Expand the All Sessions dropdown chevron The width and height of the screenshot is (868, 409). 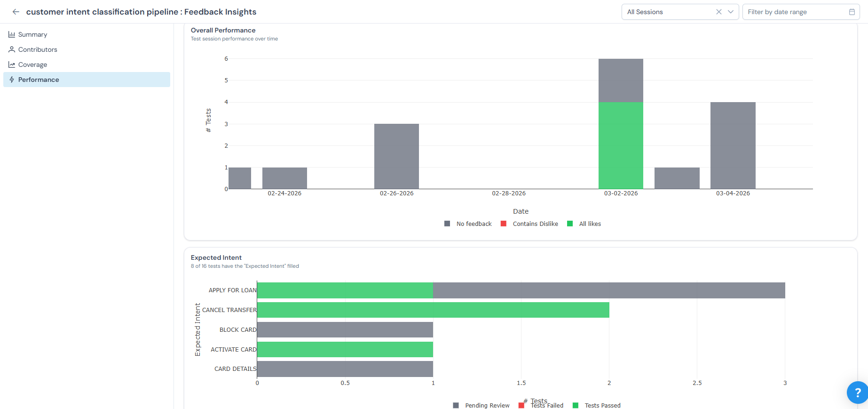[731, 12]
